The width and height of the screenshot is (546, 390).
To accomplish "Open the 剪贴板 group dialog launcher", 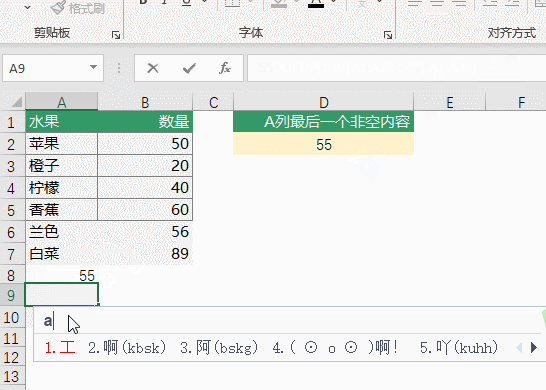I will point(116,34).
